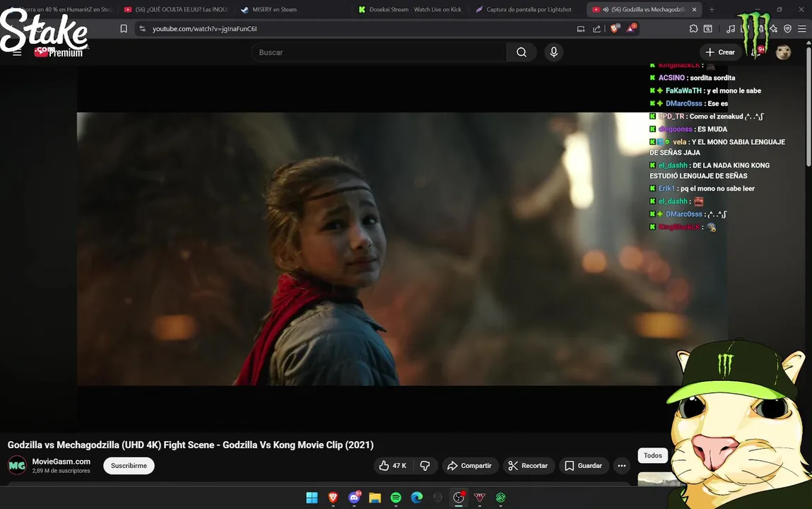Image resolution: width=812 pixels, height=509 pixels.
Task: Select the Todos filter chip
Action: tap(652, 456)
